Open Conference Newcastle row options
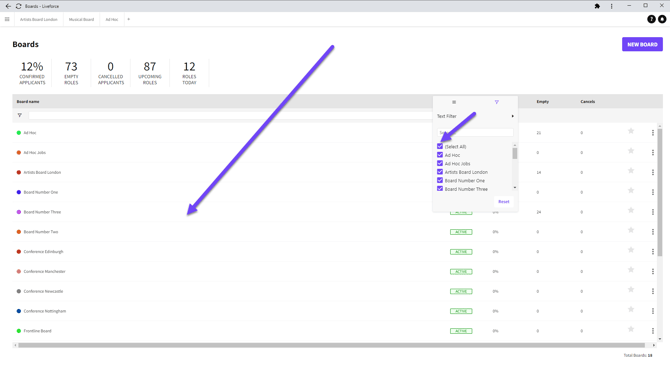The width and height of the screenshot is (670, 373). pyautogui.click(x=653, y=291)
